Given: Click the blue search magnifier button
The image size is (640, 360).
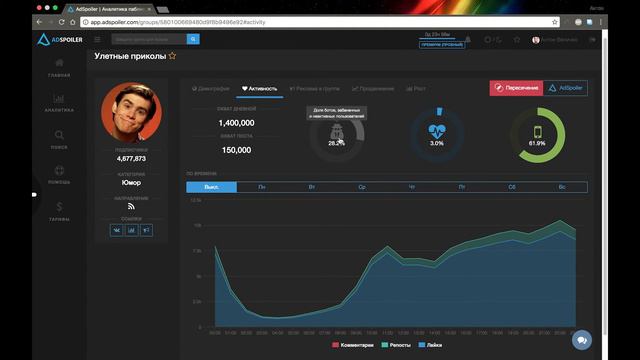Looking at the screenshot, I should [x=193, y=39].
